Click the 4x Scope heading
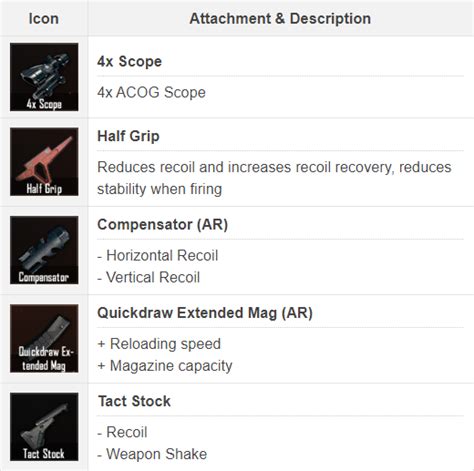This screenshot has height=471, width=474. [x=129, y=62]
